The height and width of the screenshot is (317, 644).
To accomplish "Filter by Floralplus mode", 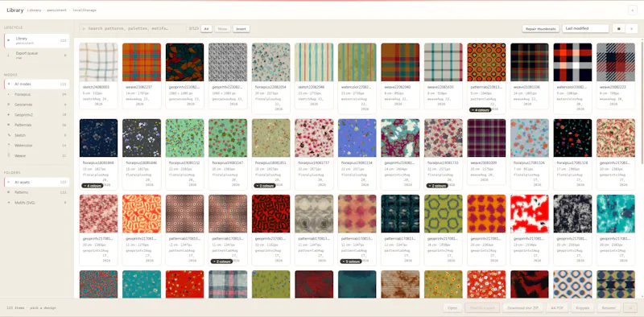I will click(36, 94).
